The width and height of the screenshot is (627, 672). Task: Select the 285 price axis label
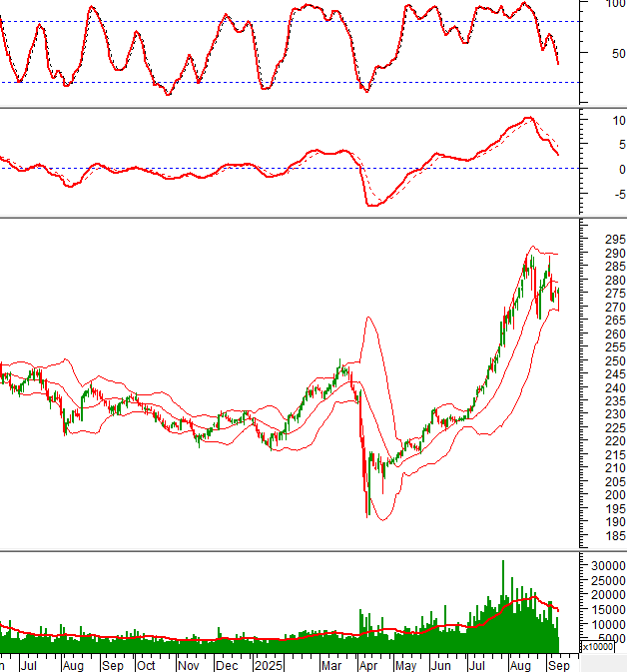tap(615, 267)
